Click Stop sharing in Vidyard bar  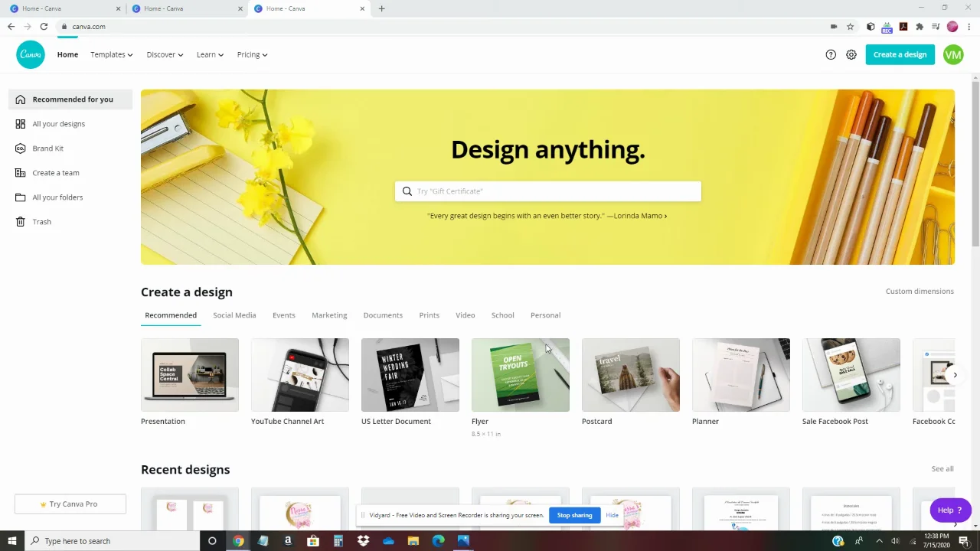tap(574, 515)
